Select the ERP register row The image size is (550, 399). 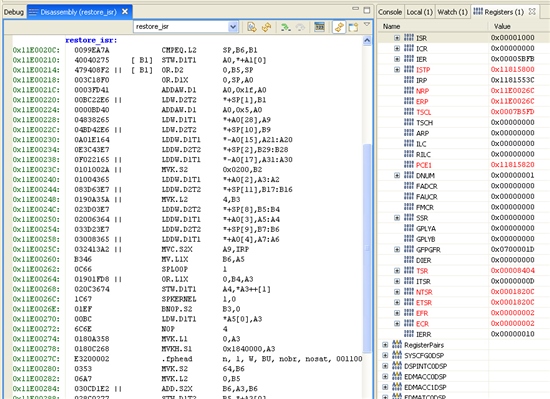click(x=464, y=101)
